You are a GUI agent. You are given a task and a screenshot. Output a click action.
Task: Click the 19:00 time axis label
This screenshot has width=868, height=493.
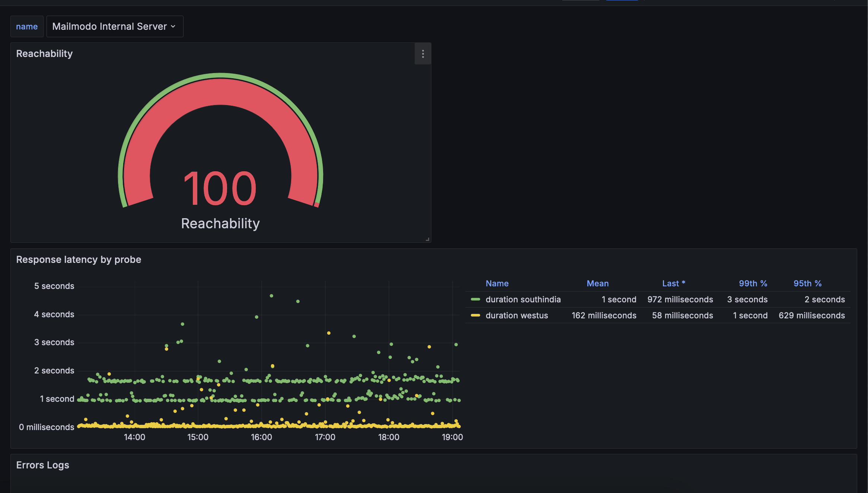[452, 437]
